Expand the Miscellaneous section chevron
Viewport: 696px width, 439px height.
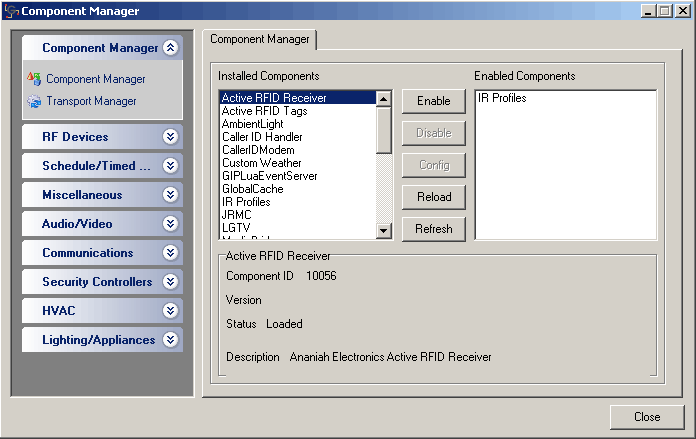point(170,195)
